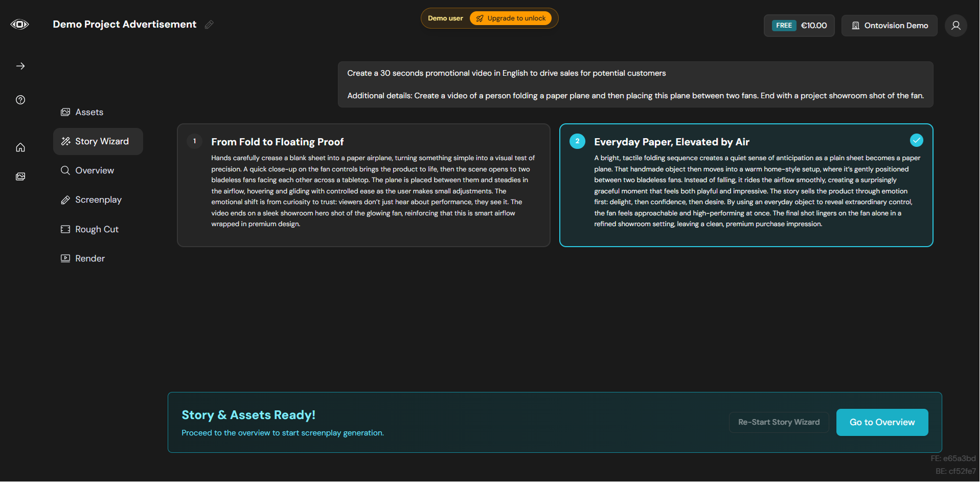Click Go to Overview button

(882, 423)
